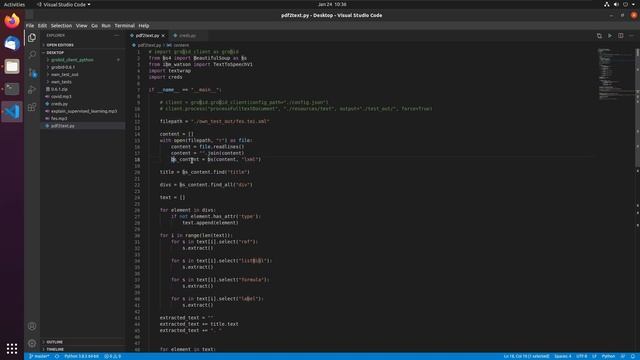Open the volume icon in system tray
The image size is (640, 360).
(616, 4)
